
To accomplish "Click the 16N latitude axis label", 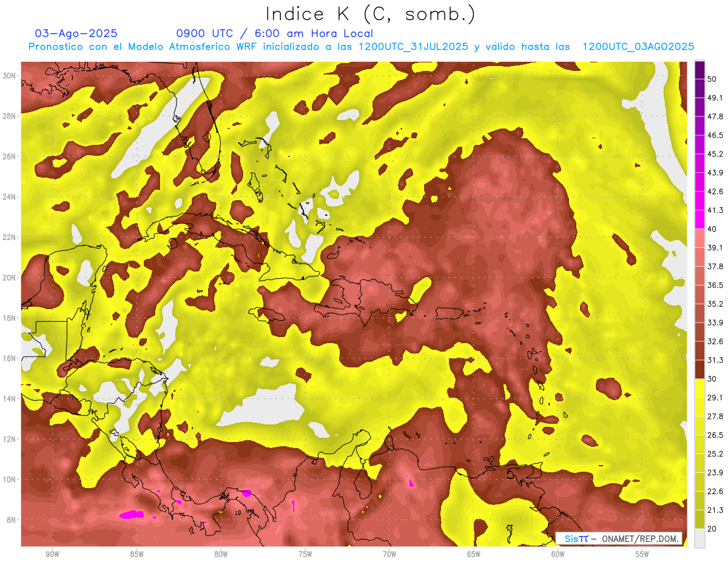I will 10,358.
